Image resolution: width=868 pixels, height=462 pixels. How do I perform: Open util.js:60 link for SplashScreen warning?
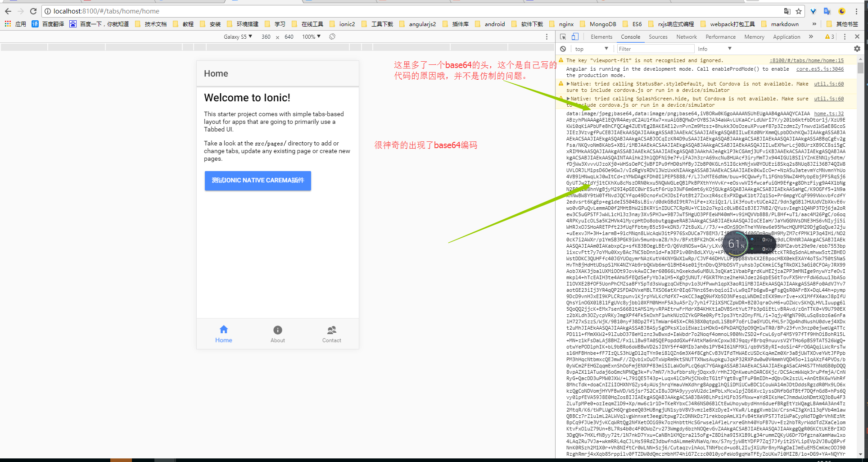point(829,99)
